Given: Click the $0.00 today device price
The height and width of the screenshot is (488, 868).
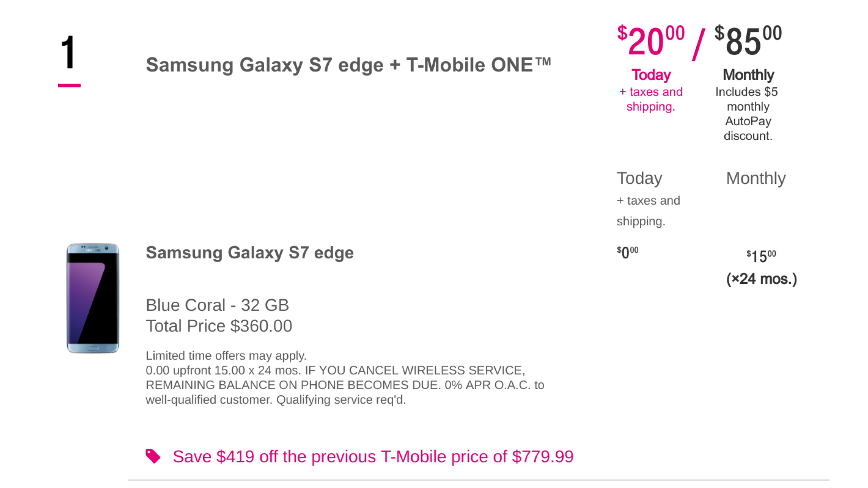Looking at the screenshot, I should tap(627, 252).
